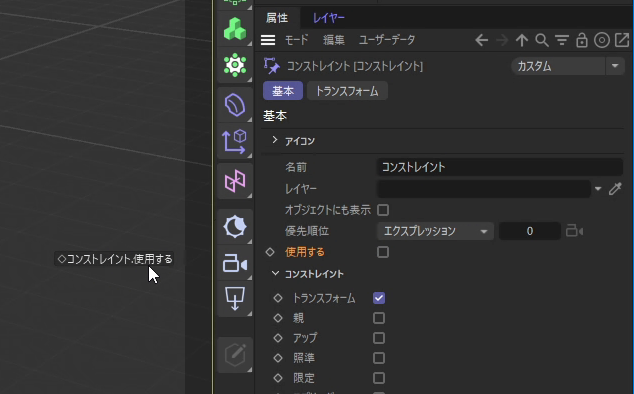Image resolution: width=634 pixels, height=394 pixels.
Task: Click keyframe diamond next to 親
Action: pyautogui.click(x=278, y=318)
